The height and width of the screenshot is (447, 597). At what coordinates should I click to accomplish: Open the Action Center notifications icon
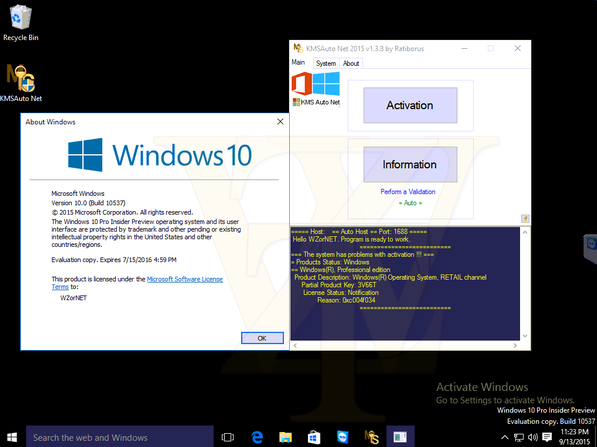click(x=547, y=437)
